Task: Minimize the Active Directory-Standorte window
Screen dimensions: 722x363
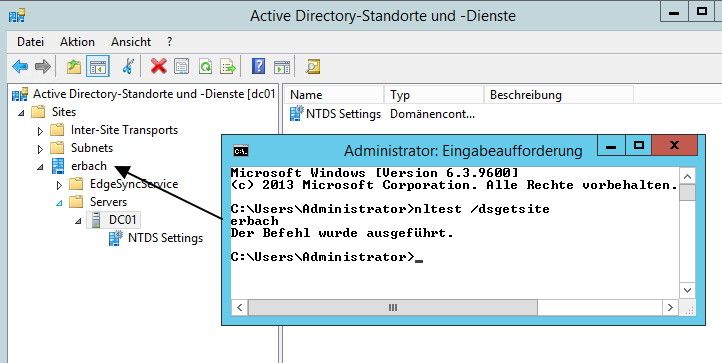Action: [x=674, y=12]
